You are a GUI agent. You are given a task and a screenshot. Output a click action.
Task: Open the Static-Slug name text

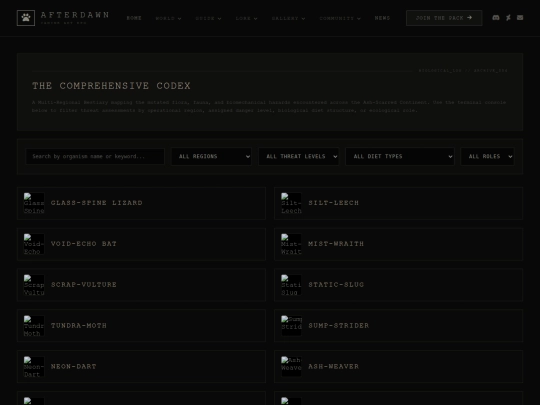[336, 285]
